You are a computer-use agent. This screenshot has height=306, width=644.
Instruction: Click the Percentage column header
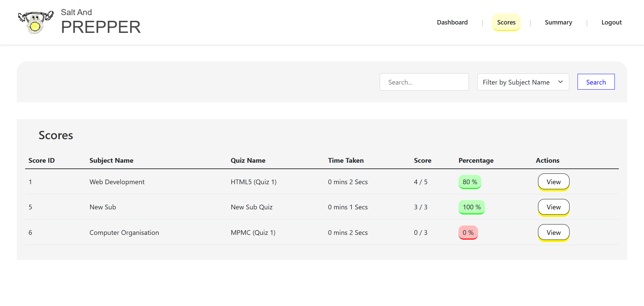pos(476,160)
